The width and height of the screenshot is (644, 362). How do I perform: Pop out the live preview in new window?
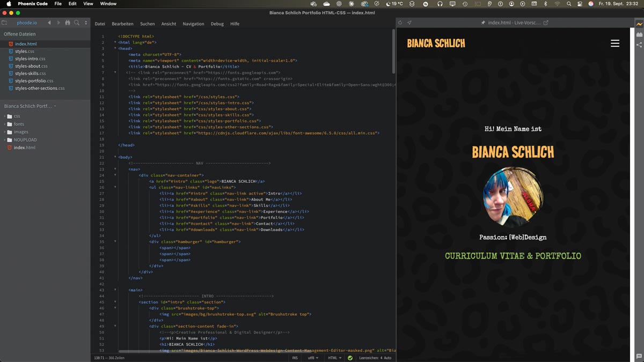[546, 23]
